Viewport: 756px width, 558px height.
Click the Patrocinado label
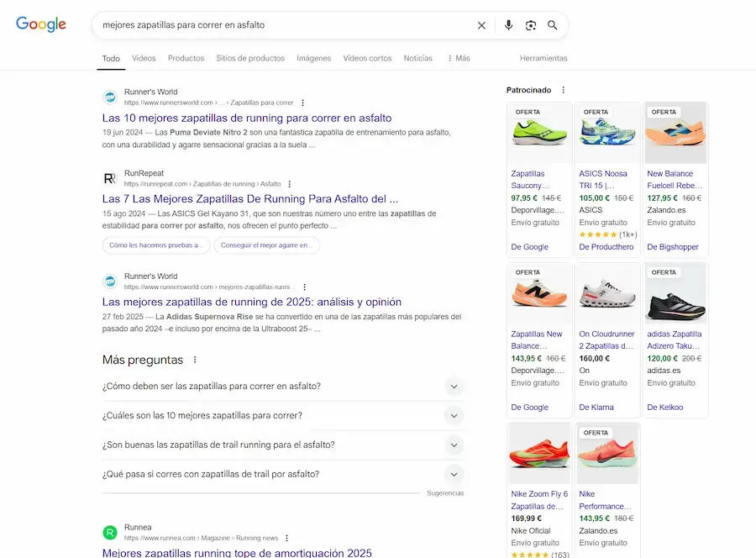(x=528, y=90)
